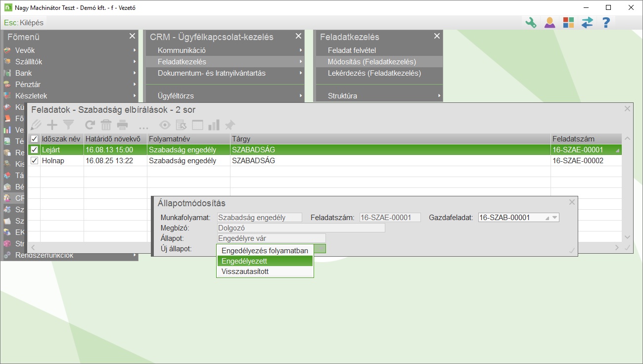Click the Feladatkezelés item in CRM menu
Viewport: 643px width, 364px height.
[x=224, y=62]
